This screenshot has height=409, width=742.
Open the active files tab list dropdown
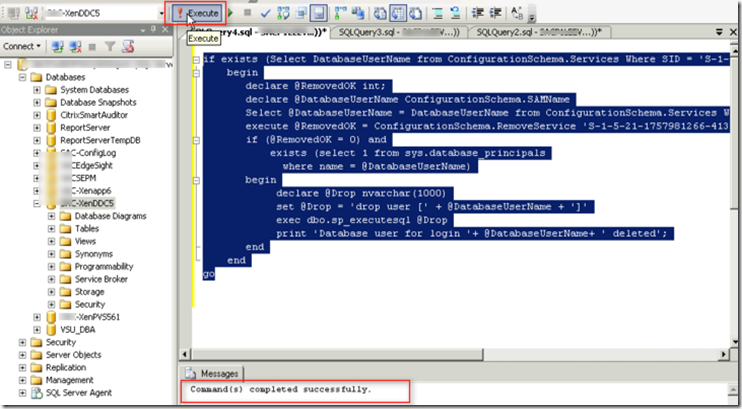click(x=719, y=32)
